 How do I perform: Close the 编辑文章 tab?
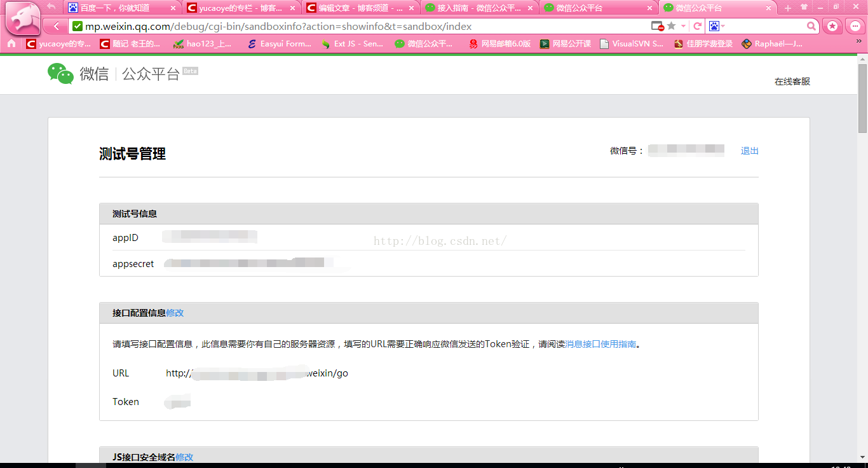(411, 8)
